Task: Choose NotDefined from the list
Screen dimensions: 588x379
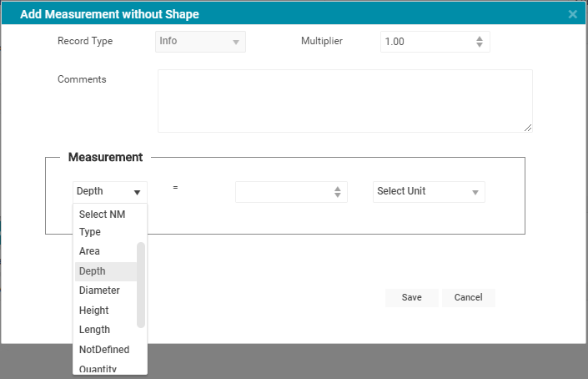Action: (104, 350)
